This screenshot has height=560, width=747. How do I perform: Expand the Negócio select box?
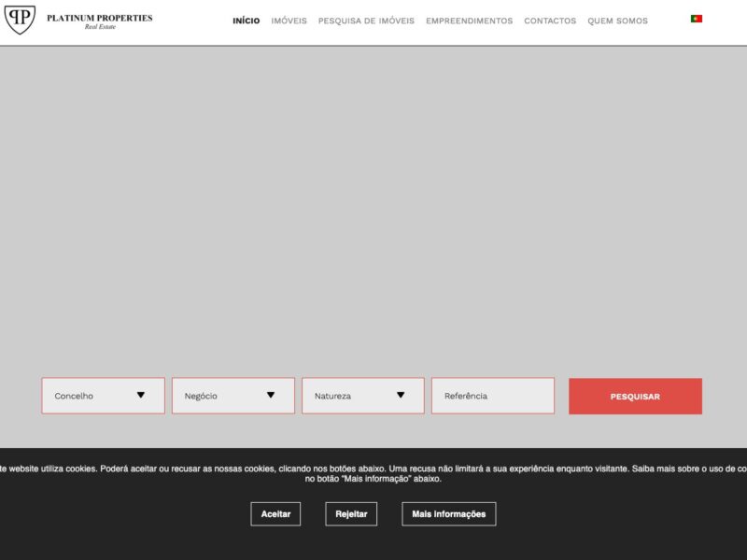[x=233, y=396]
